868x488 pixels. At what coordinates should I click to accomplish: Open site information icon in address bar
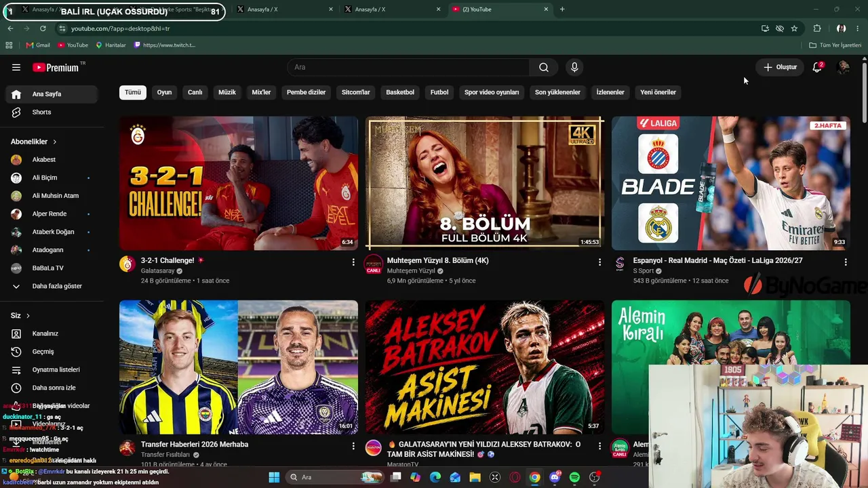(x=62, y=28)
